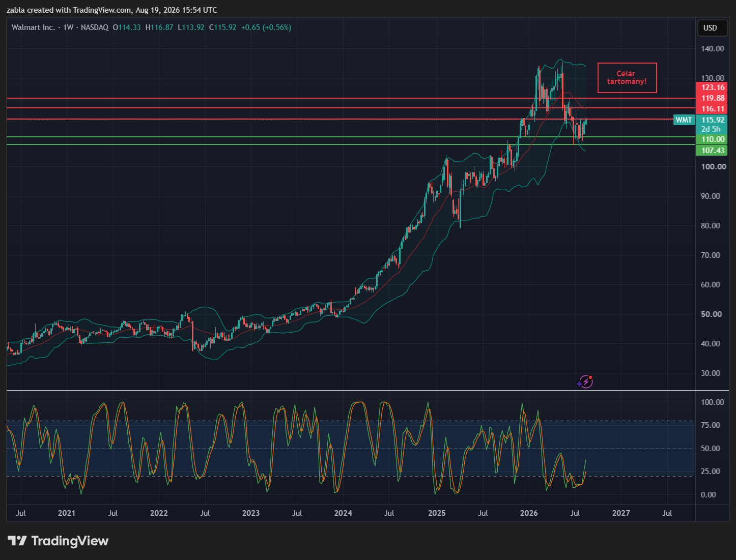Click the 0.00 level on the oscillator scale
The width and height of the screenshot is (736, 560).
tap(709, 494)
